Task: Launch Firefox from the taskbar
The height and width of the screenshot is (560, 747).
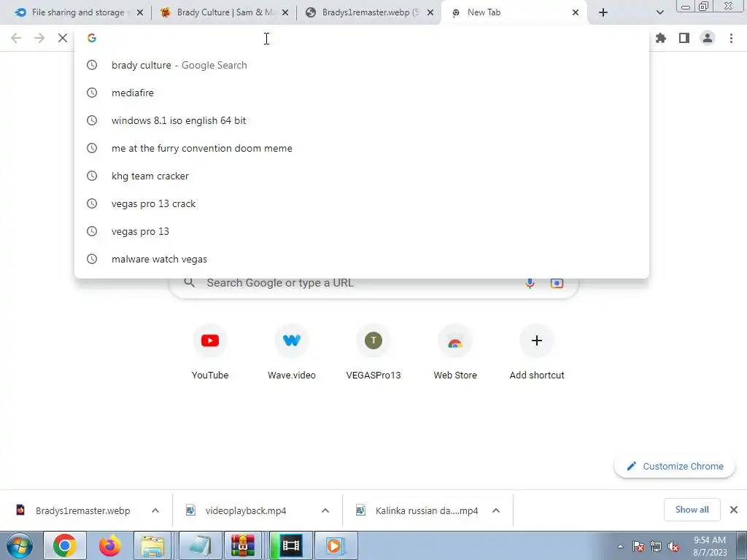Action: point(109,545)
